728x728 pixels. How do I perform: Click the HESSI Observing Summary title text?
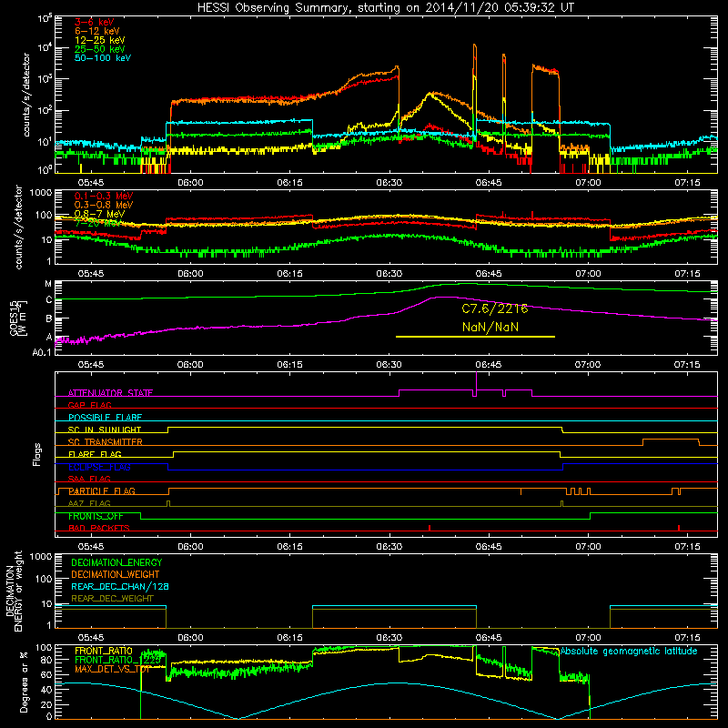point(385,7)
